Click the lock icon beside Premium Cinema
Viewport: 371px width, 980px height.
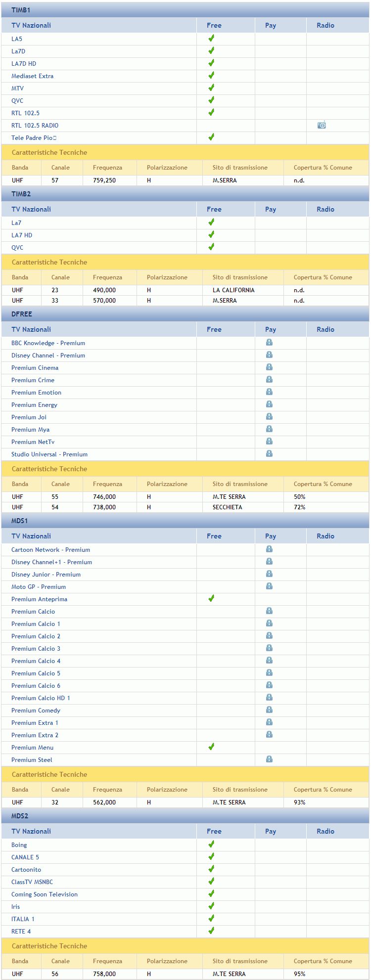[269, 367]
